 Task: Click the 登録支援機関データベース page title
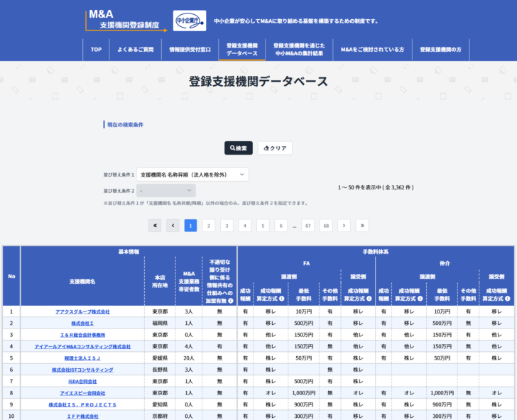(258, 82)
